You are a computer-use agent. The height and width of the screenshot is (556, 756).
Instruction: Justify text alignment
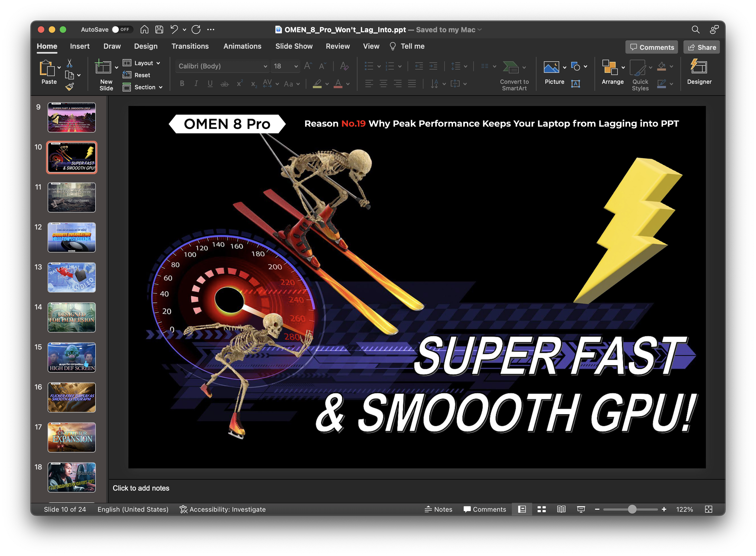click(x=412, y=84)
